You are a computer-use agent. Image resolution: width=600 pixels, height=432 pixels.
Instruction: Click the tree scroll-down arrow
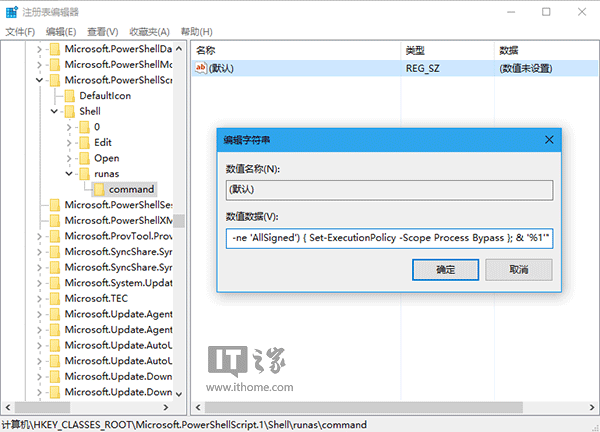[179, 394]
